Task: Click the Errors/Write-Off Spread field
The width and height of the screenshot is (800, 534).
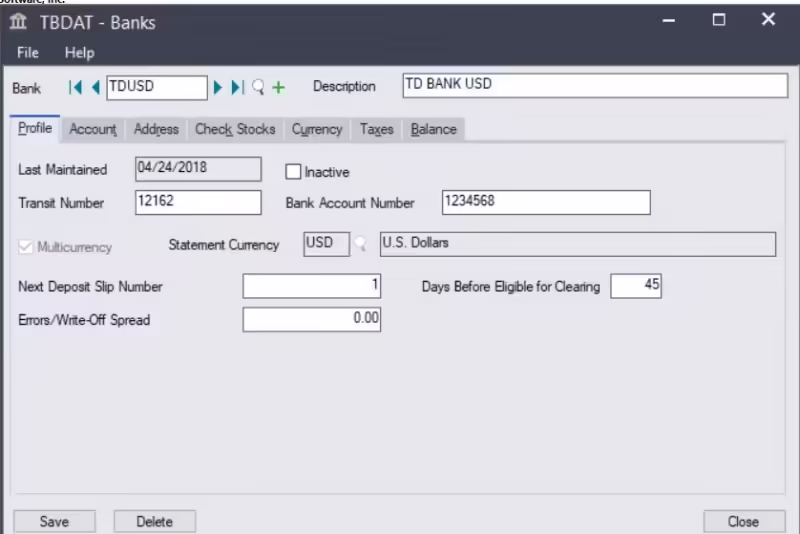Action: (312, 319)
